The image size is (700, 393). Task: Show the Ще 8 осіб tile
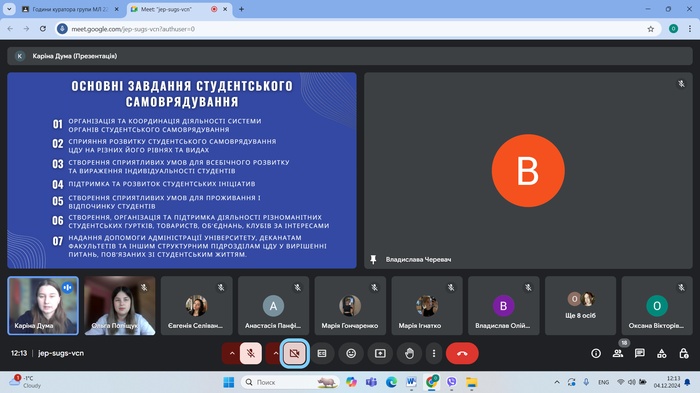pyautogui.click(x=580, y=305)
